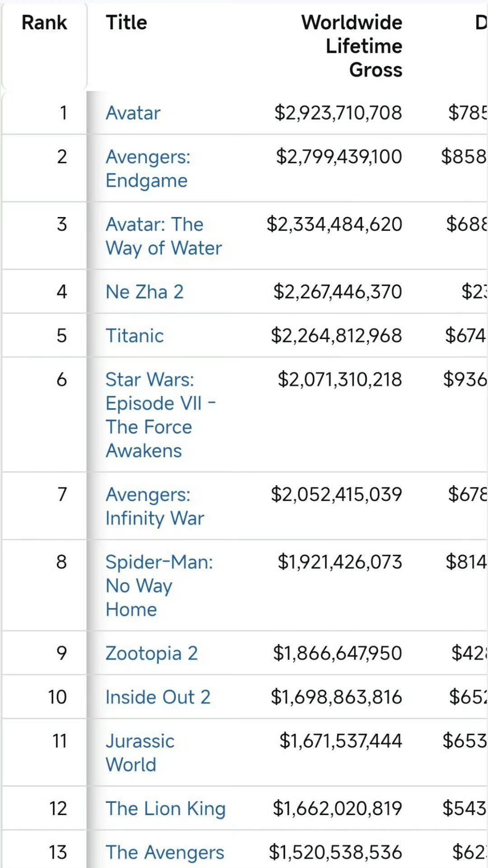The image size is (488, 868).
Task: Click Zootopia 2 gross $1,866,647,950
Action: click(337, 653)
